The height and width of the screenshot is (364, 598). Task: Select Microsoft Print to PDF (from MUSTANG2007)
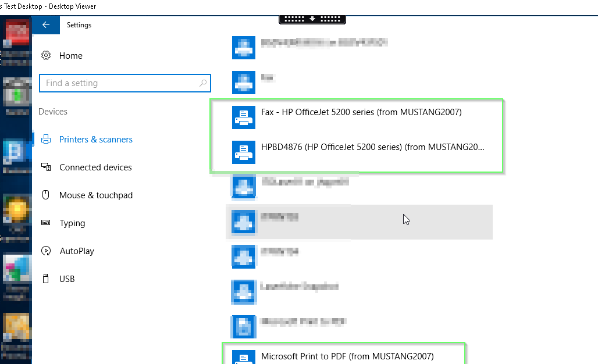(x=347, y=356)
